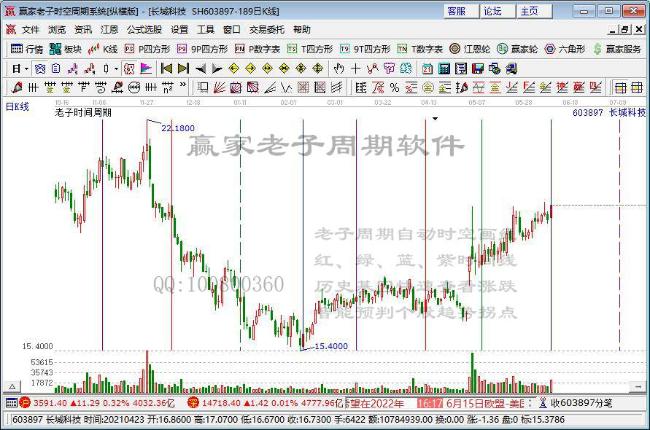Toggle the last grid layout icon at the toolbar's right end
Screen dimensions: 650x430
click(x=636, y=87)
